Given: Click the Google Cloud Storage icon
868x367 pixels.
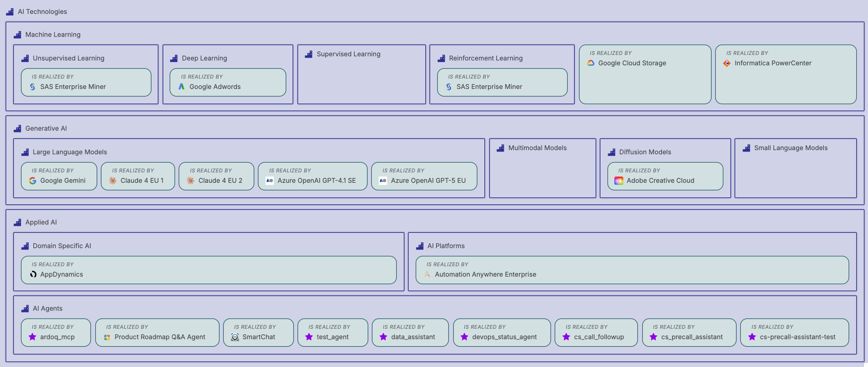Looking at the screenshot, I should pos(591,63).
